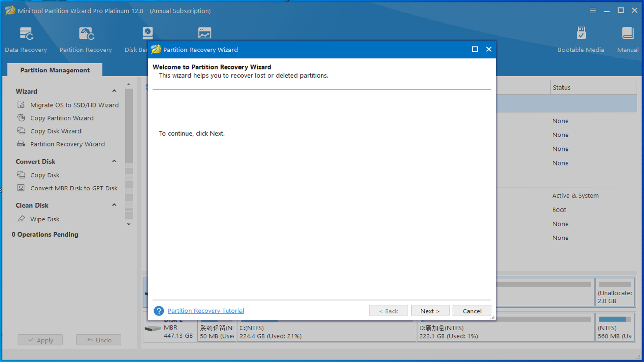This screenshot has width=644, height=362.
Task: Collapse the Wizard section
Action: [114, 91]
